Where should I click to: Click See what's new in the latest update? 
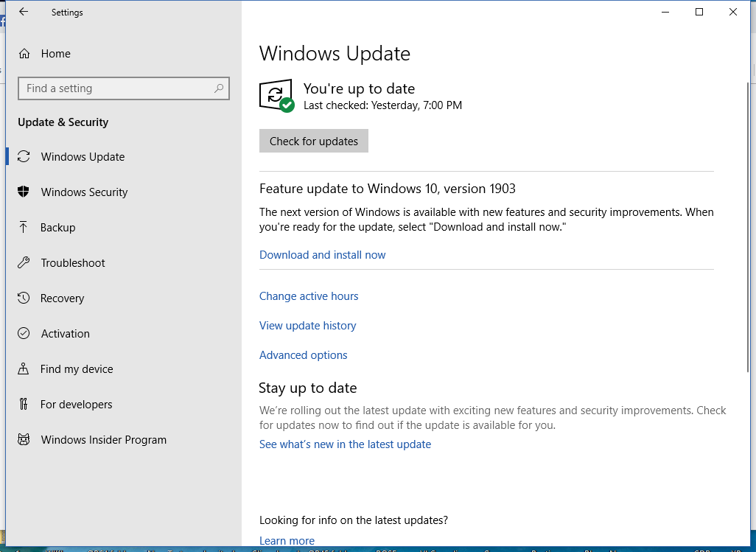pyautogui.click(x=346, y=444)
